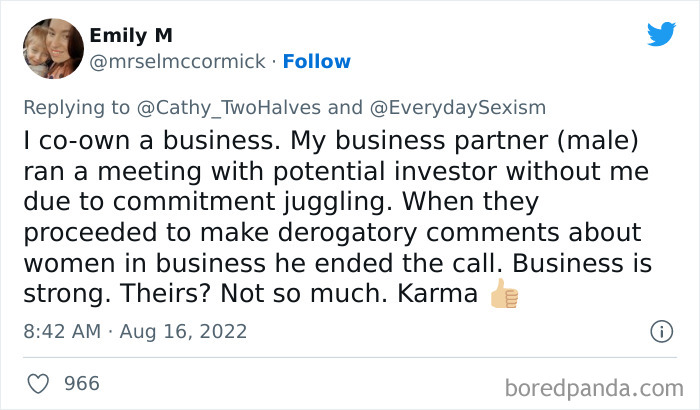Screen dimensions: 700x410
Task: Open Emily M's profile picture
Action: [52, 48]
